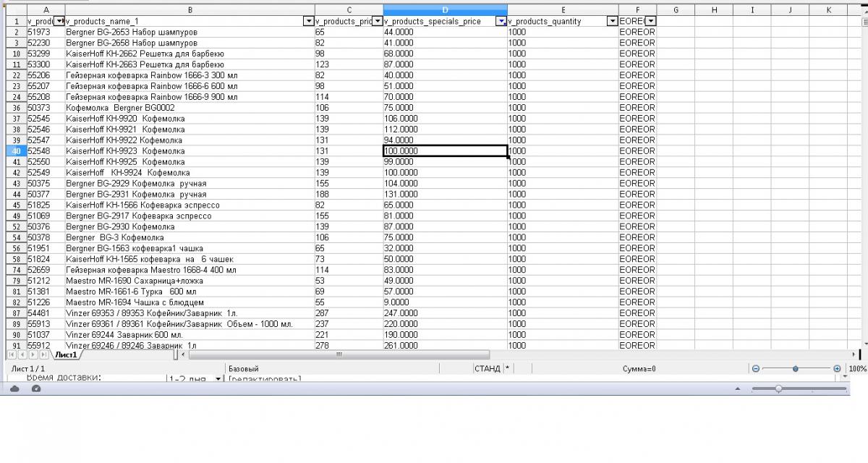Select the special price cell 87.0000 for KH-2663

(x=445, y=65)
